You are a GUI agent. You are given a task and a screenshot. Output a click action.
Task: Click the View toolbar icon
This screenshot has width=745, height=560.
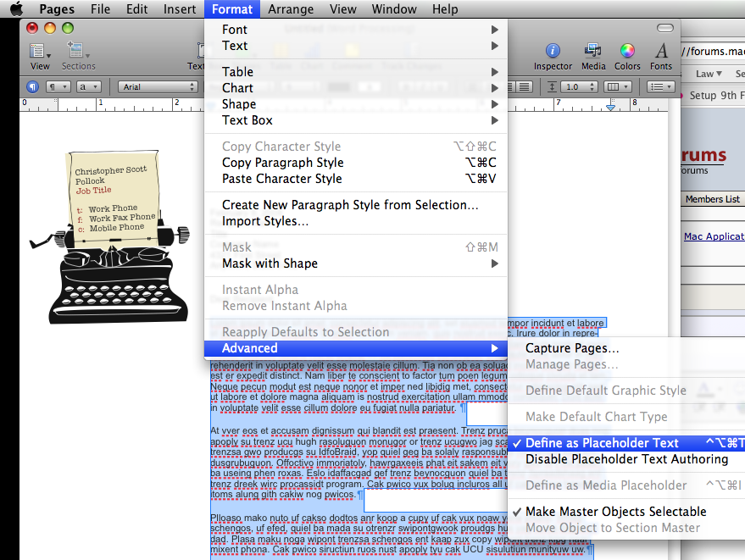40,56
